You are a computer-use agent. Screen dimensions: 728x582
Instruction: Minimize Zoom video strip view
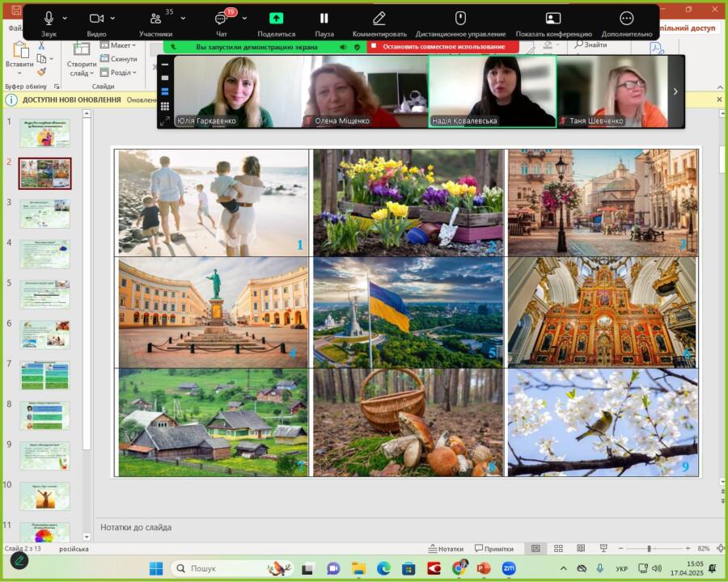click(165, 65)
